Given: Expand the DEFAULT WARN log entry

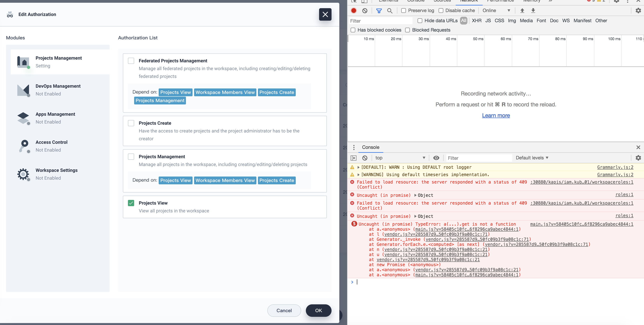Looking at the screenshot, I should click(x=358, y=167).
